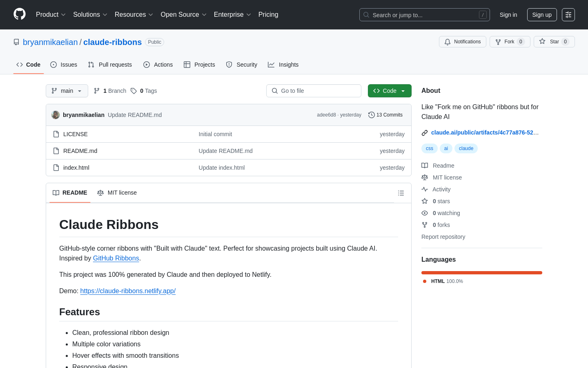Switch to the Projects tab

click(x=199, y=65)
